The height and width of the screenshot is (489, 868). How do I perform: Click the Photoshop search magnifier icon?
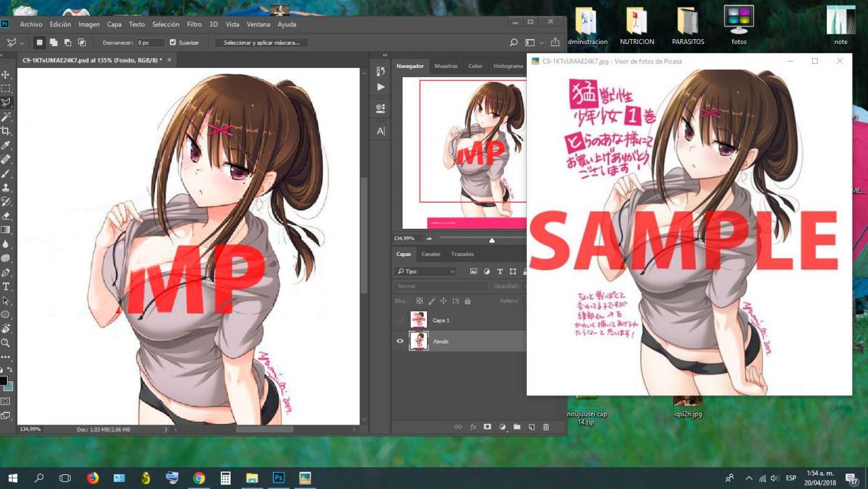[x=514, y=43]
